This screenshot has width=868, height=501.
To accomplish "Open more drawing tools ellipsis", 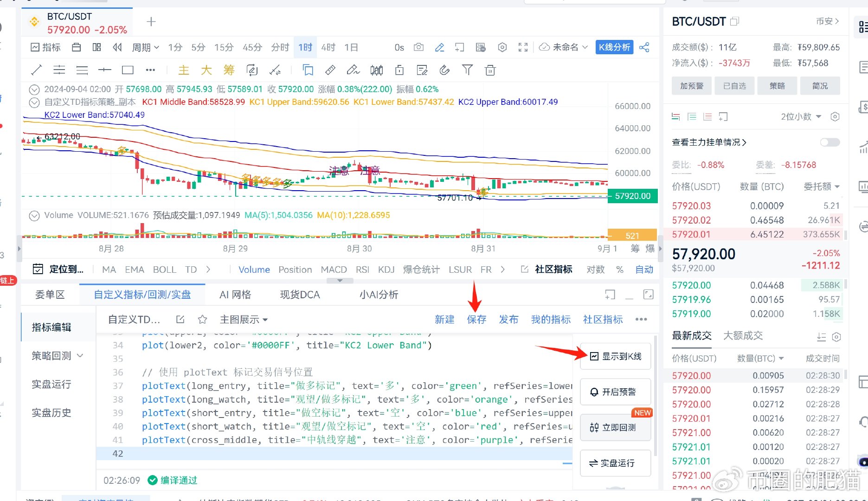I will tap(150, 70).
